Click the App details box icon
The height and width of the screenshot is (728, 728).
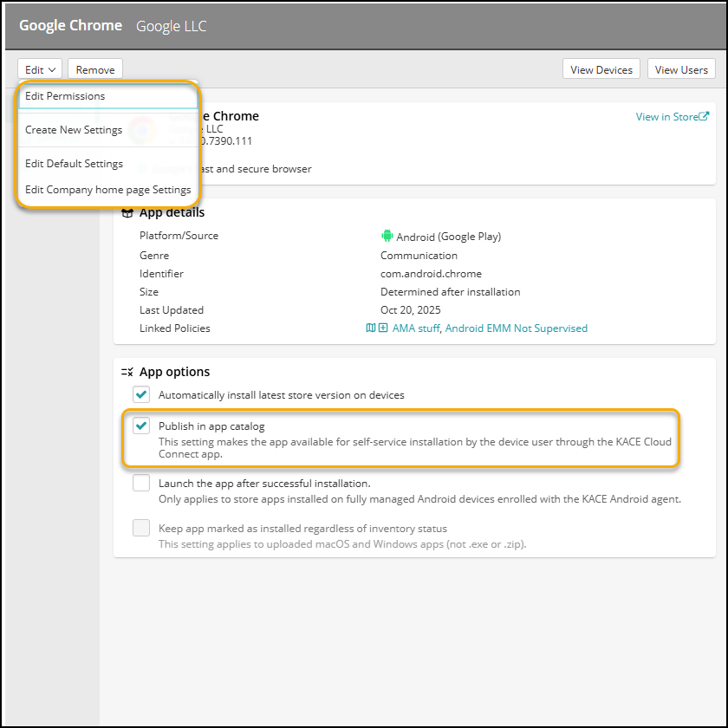pyautogui.click(x=127, y=212)
